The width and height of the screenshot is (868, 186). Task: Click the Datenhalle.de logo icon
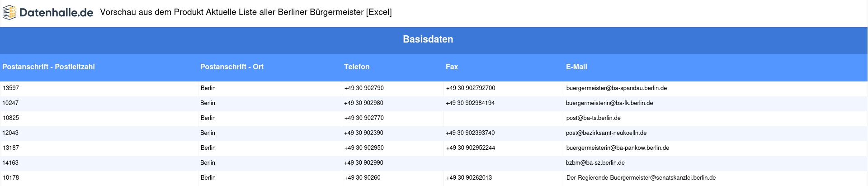[x=9, y=13]
